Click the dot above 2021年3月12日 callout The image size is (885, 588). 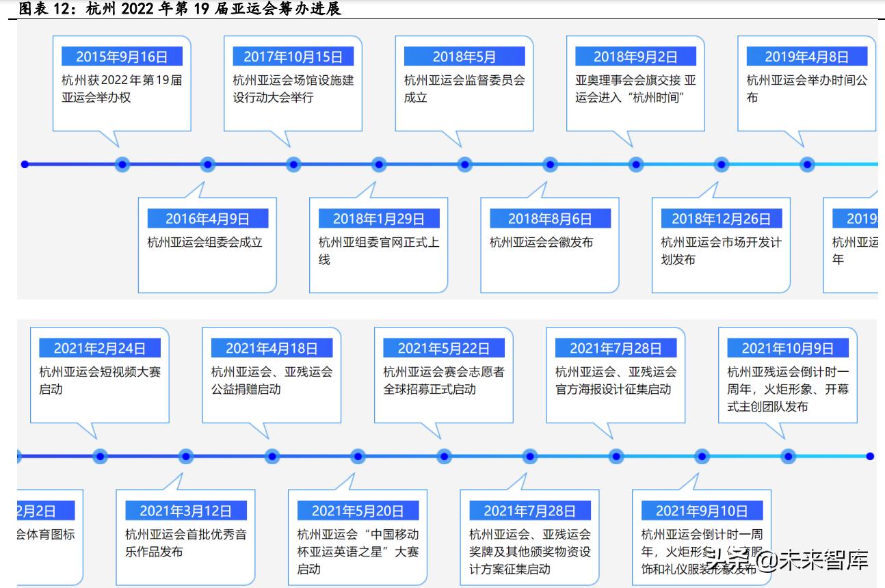[x=184, y=456]
